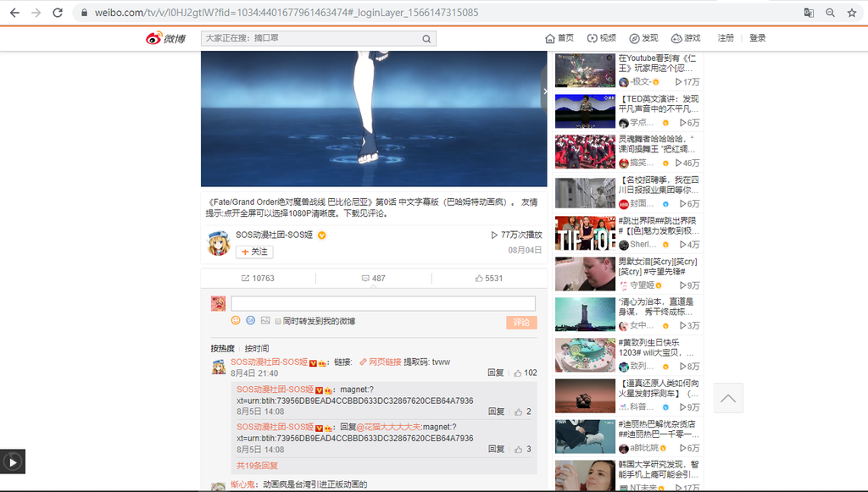Click the +关注 follow button
868x492 pixels.
tap(254, 252)
